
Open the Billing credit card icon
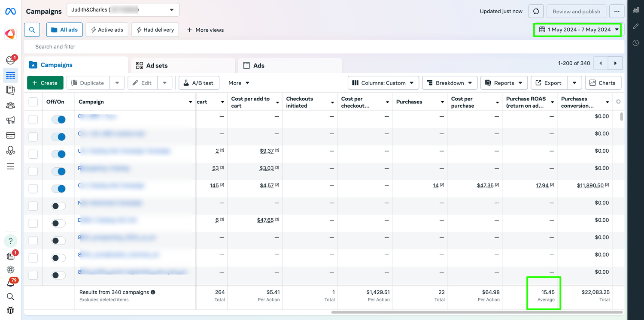(11, 136)
